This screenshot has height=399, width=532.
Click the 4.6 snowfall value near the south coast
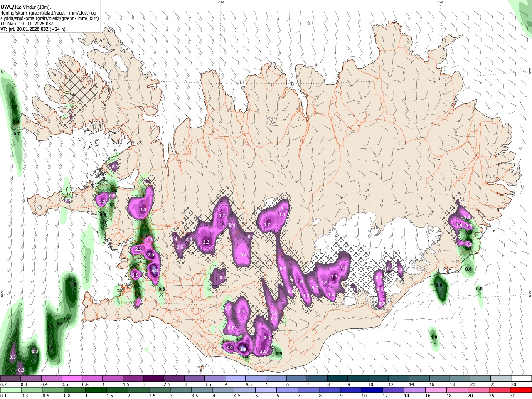pyautogui.click(x=244, y=350)
